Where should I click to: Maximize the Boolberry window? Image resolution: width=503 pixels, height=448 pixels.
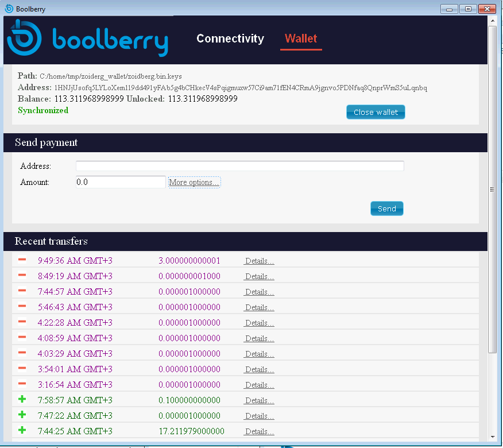(468, 9)
